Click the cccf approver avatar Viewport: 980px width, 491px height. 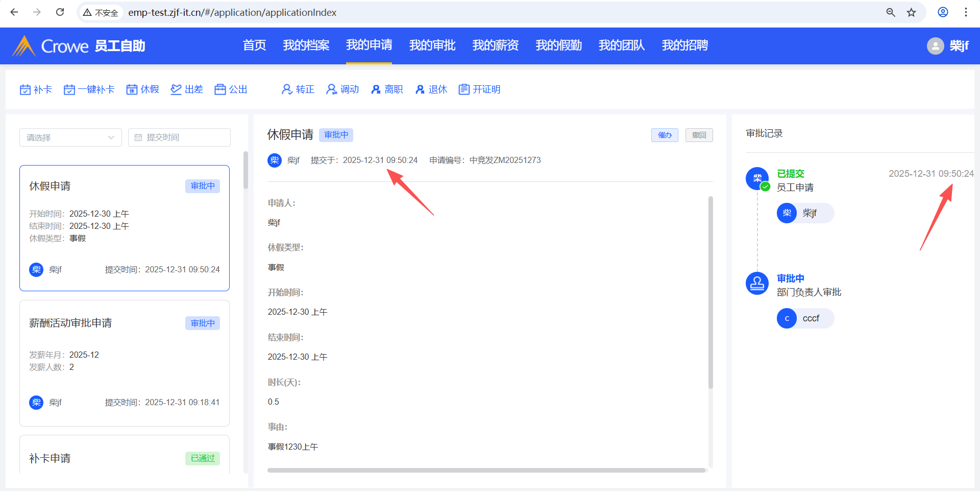787,318
